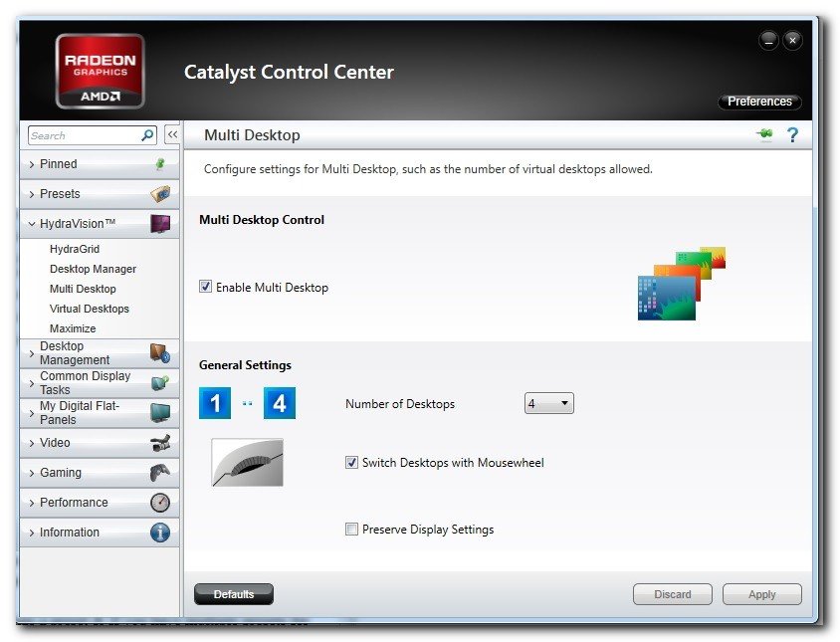Open the Maximize page
The height and width of the screenshot is (642, 840).
click(x=73, y=327)
